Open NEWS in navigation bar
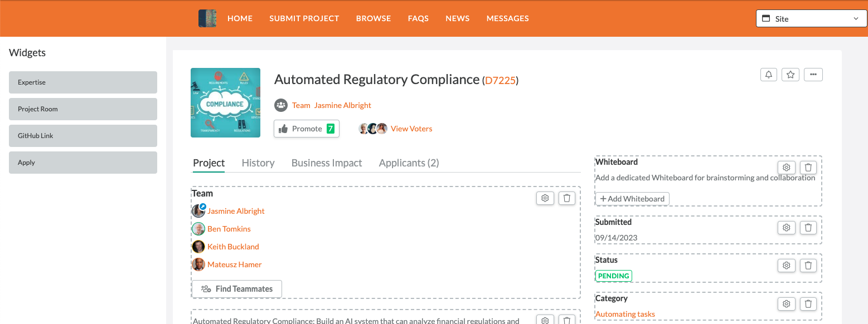This screenshot has height=324, width=868. coord(458,18)
